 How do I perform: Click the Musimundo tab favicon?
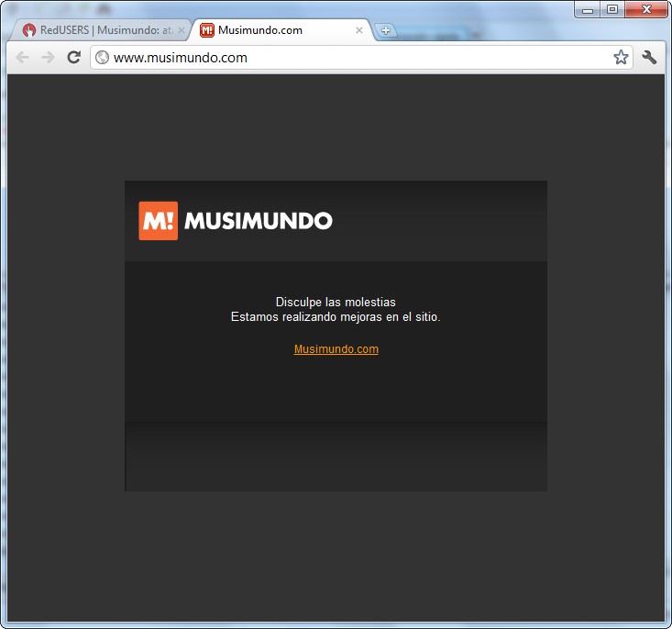point(207,30)
